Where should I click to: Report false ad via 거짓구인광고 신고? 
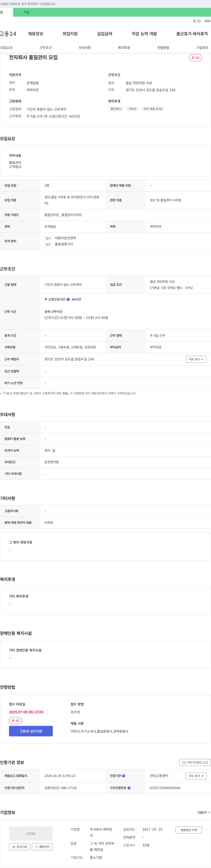195,762
